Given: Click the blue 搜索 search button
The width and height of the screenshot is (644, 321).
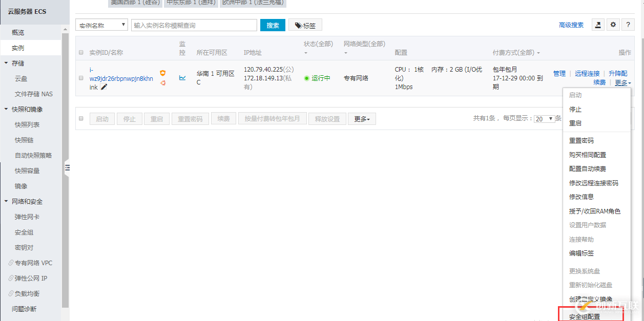Looking at the screenshot, I should 273,25.
